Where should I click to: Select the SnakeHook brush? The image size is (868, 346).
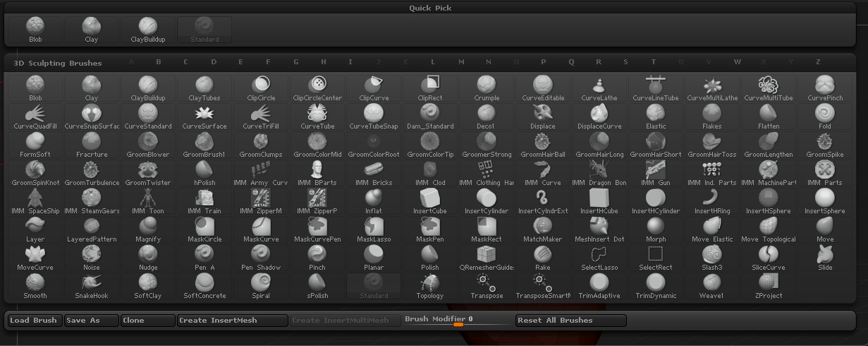click(x=92, y=287)
